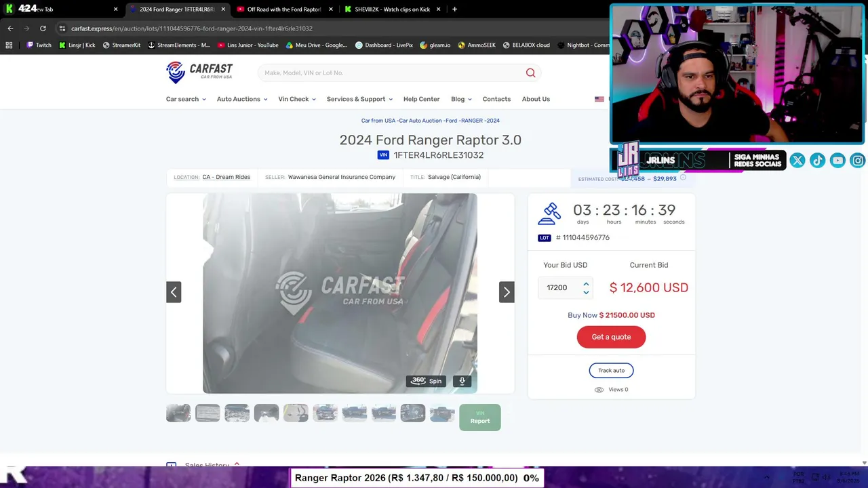Image resolution: width=868 pixels, height=488 pixels.
Task: Open the Dashboard - LivePix bookmark
Action: 384,45
